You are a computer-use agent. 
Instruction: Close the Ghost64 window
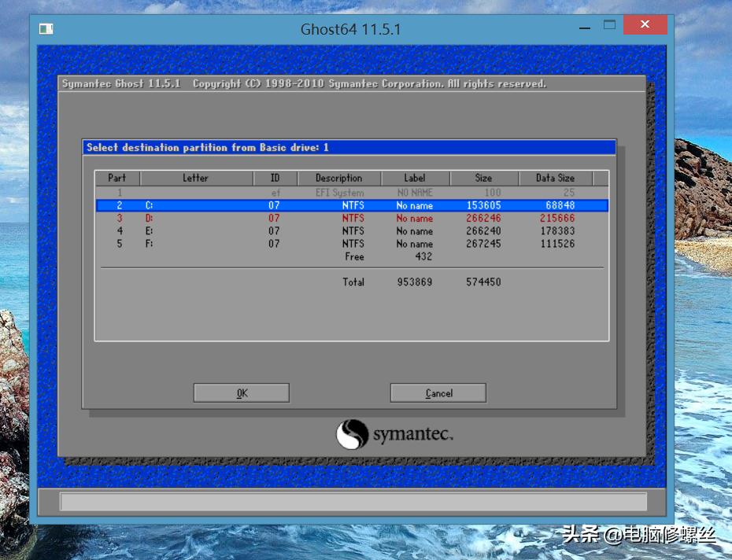645,25
